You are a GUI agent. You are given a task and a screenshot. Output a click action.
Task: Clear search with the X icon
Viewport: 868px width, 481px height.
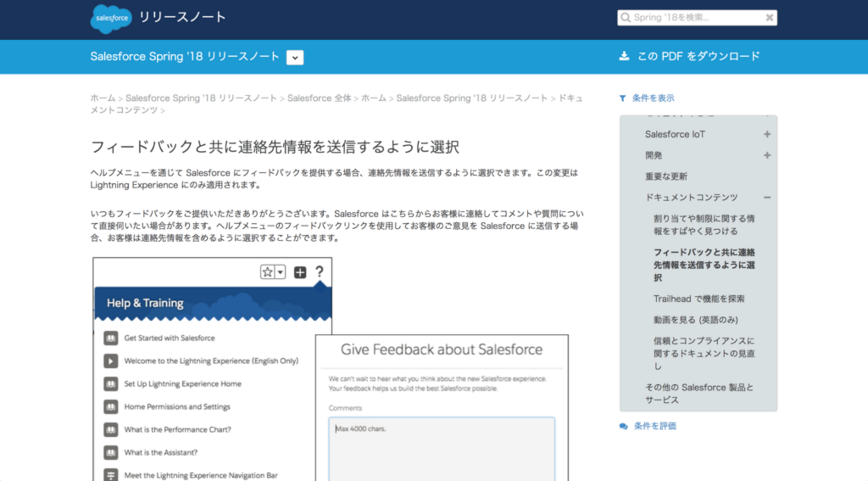pos(769,18)
